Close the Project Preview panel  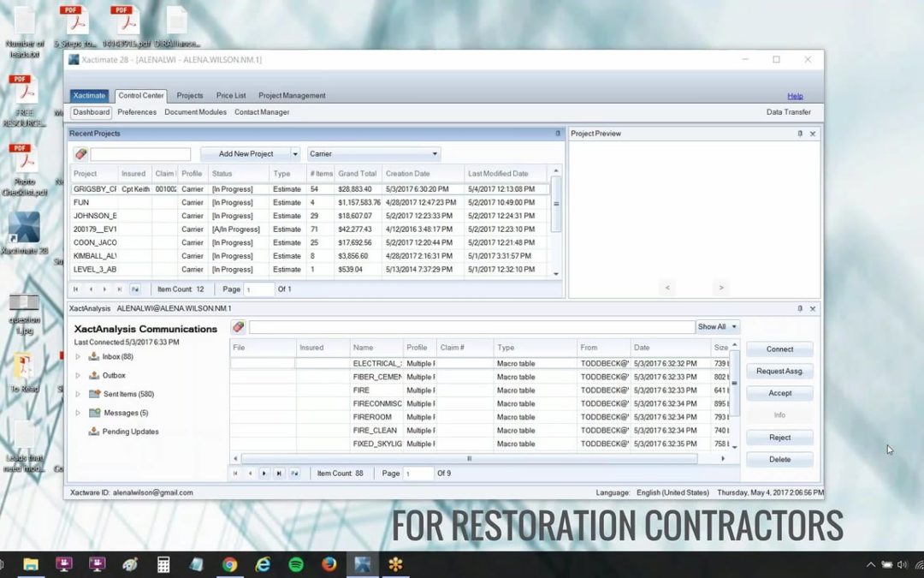(x=813, y=134)
